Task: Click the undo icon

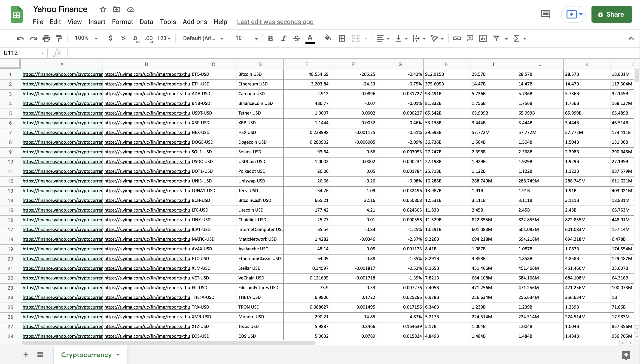Action: 20,38
